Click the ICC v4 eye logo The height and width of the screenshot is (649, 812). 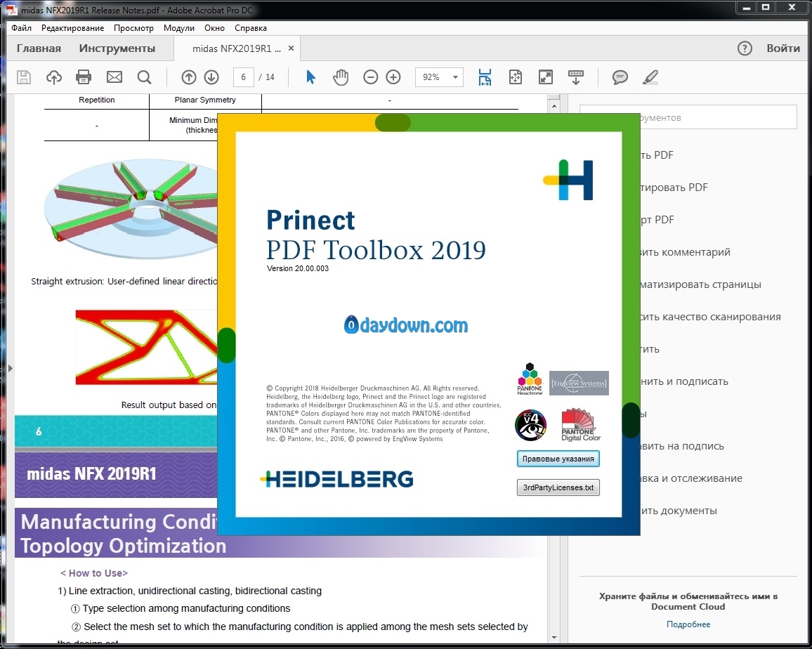click(531, 425)
